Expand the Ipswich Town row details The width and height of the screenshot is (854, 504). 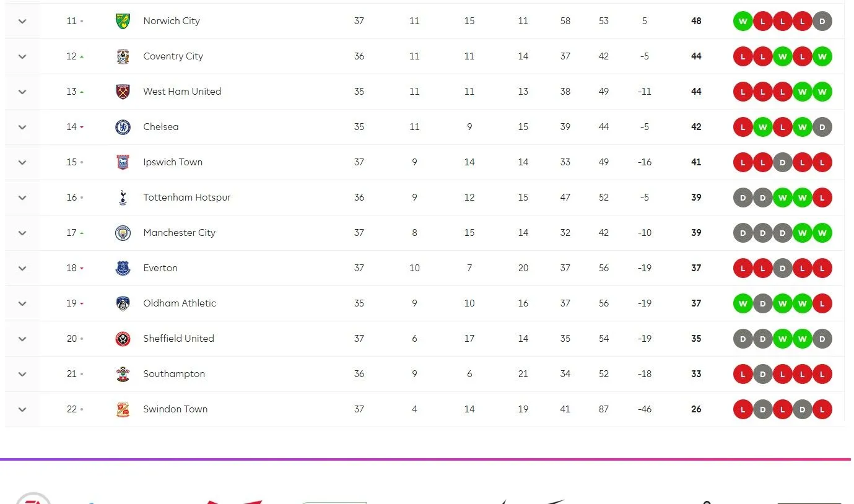click(x=22, y=162)
